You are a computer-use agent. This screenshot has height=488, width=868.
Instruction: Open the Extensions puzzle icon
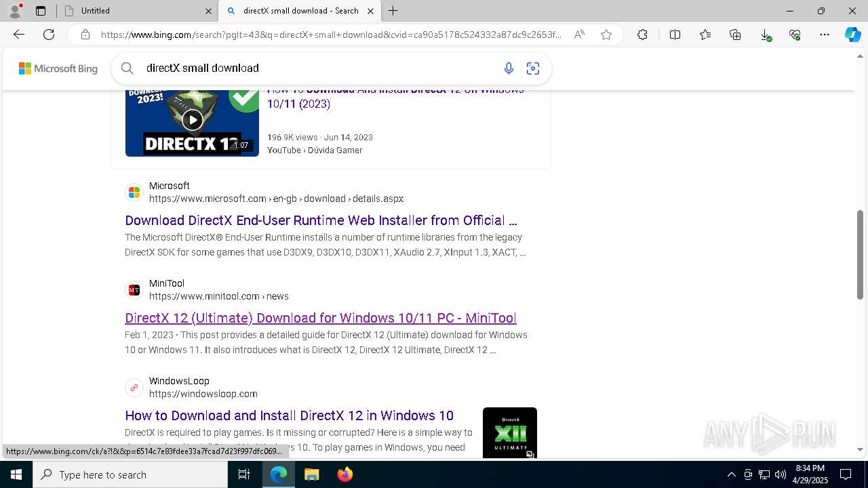[x=642, y=35]
